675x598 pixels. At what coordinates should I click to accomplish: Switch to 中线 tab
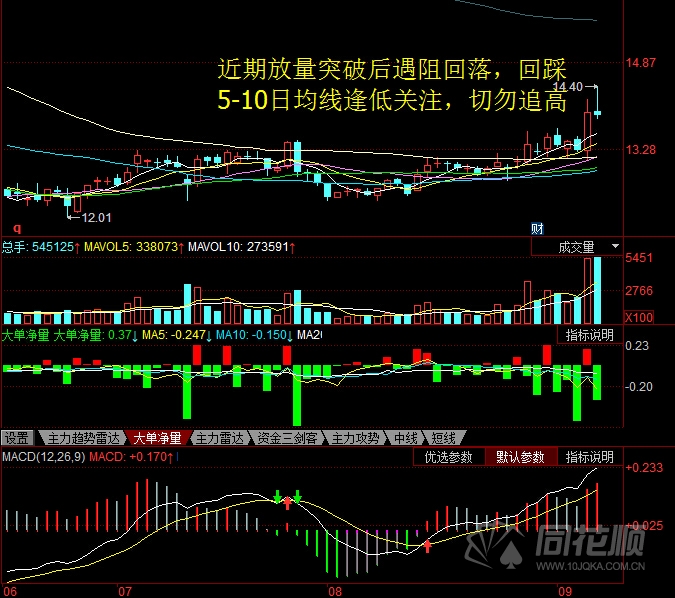[405, 438]
